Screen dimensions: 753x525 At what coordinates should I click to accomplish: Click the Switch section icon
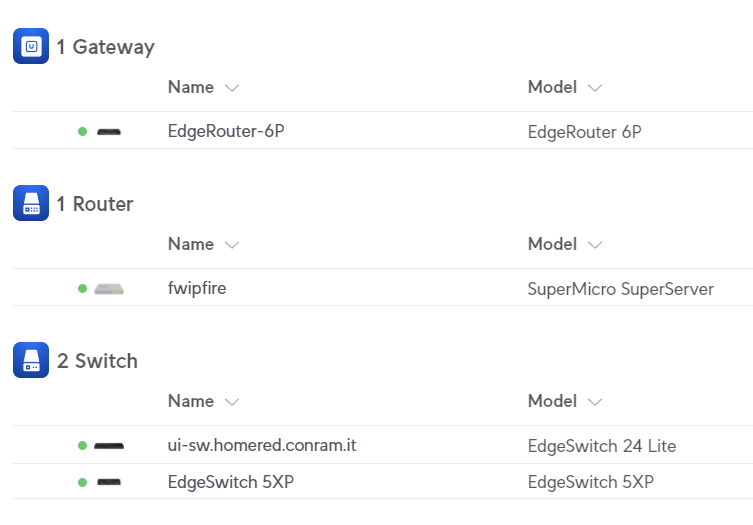click(31, 360)
